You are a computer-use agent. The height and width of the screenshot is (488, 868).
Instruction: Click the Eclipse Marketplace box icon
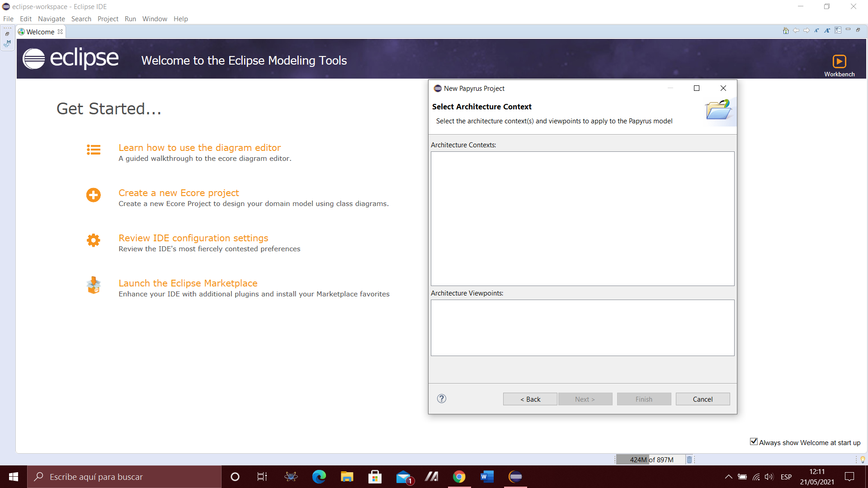(x=94, y=286)
